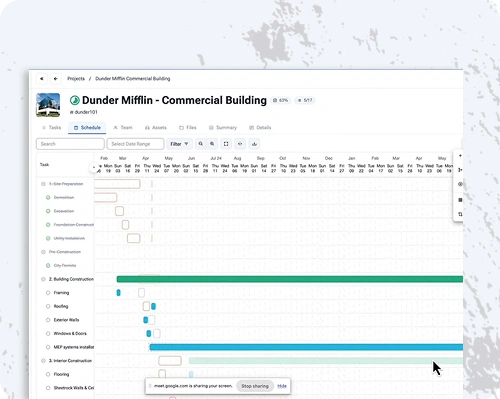Open the Select Date Range picker
The width and height of the screenshot is (500, 399).
pyautogui.click(x=135, y=144)
